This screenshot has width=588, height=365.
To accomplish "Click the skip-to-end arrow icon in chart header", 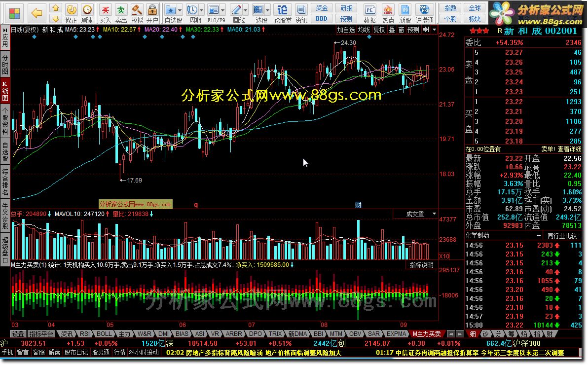I will 426,30.
